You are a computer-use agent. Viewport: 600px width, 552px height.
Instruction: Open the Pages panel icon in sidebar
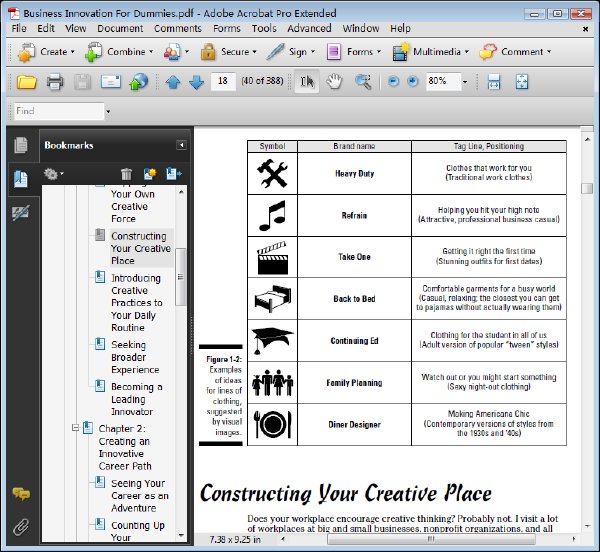coord(21,145)
